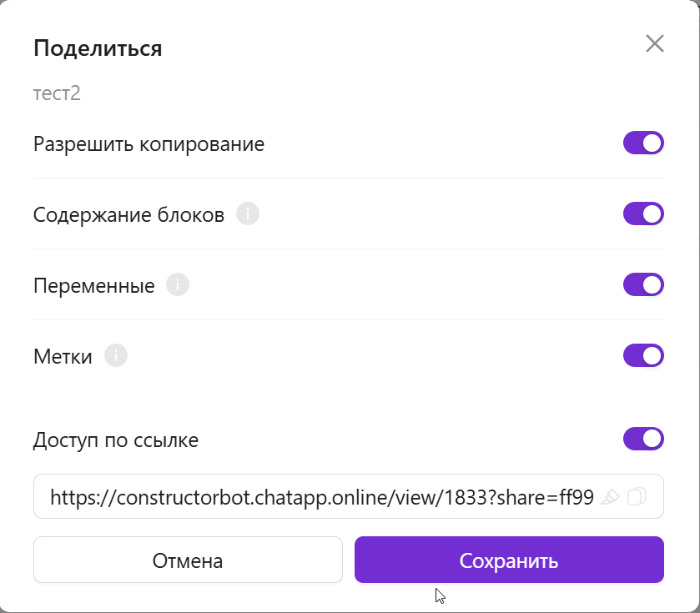The height and width of the screenshot is (613, 700).
Task: Click inside the share link URL field
Action: click(x=321, y=498)
